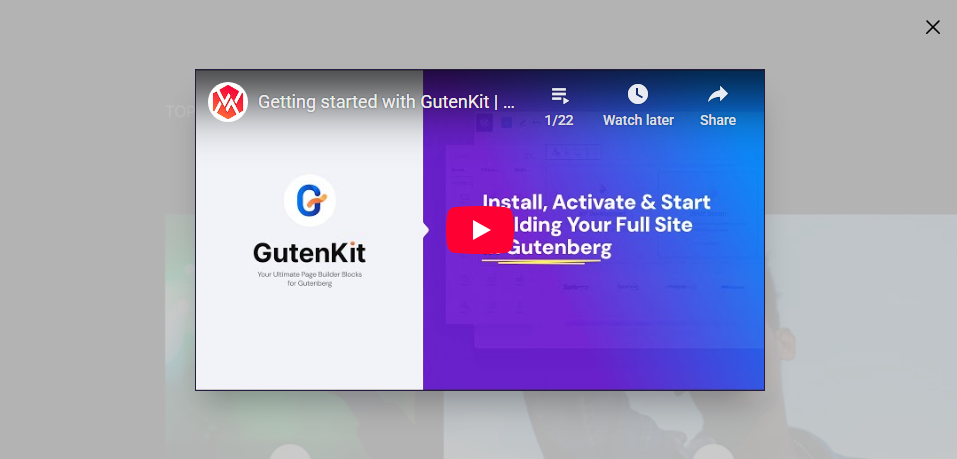Open the playlist 1/22 icon
This screenshot has height=459, width=957.
[559, 95]
